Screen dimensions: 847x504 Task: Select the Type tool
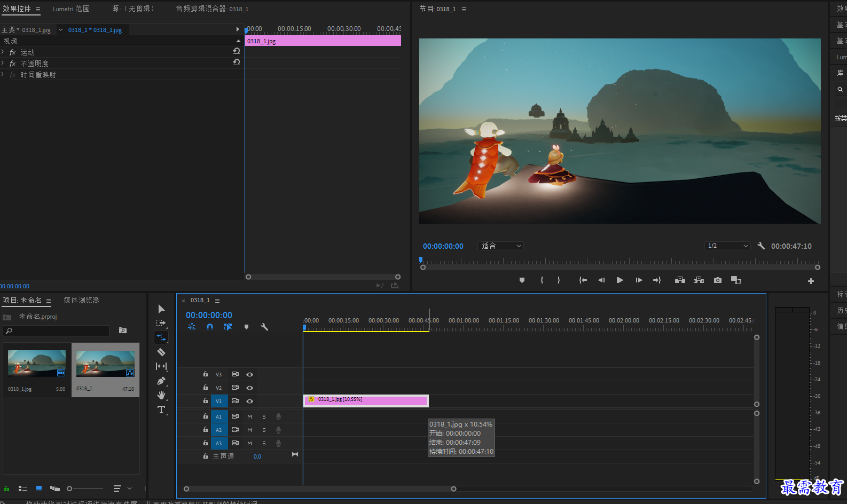pos(161,409)
